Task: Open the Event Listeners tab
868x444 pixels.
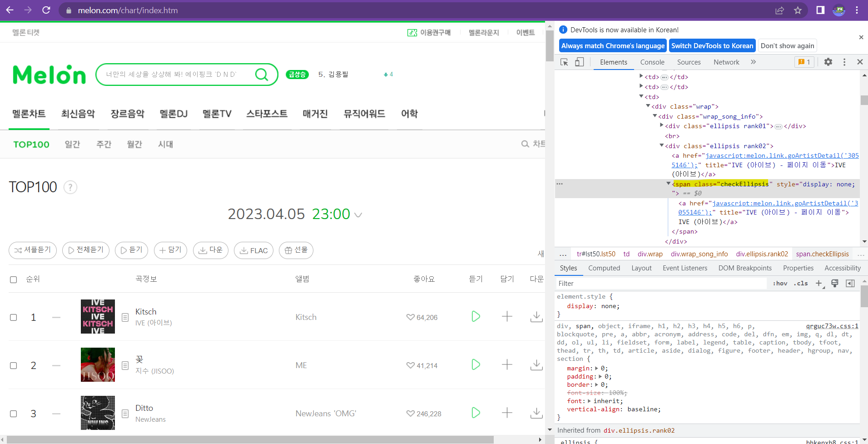Action: point(685,268)
